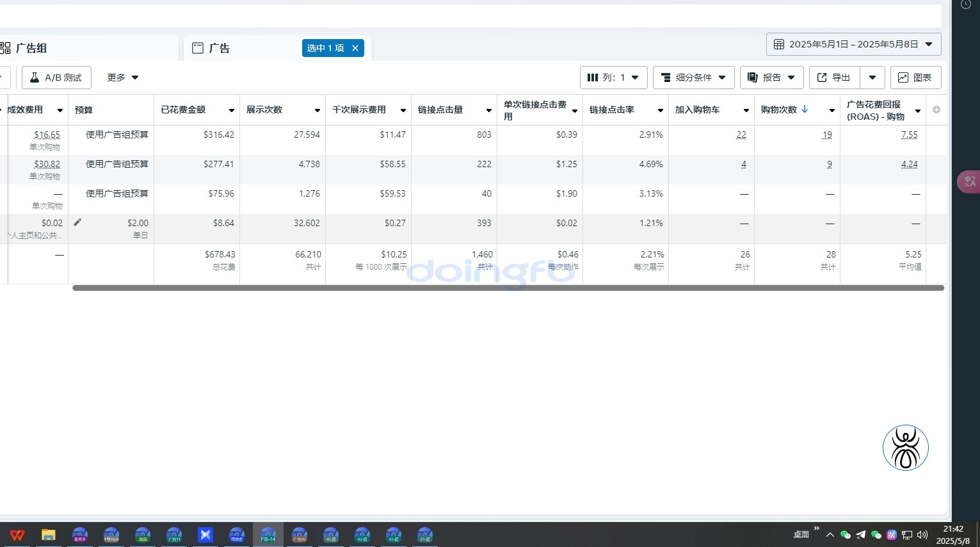The image size is (980, 547).
Task: Open the Telegram tray icon
Action: point(861,535)
